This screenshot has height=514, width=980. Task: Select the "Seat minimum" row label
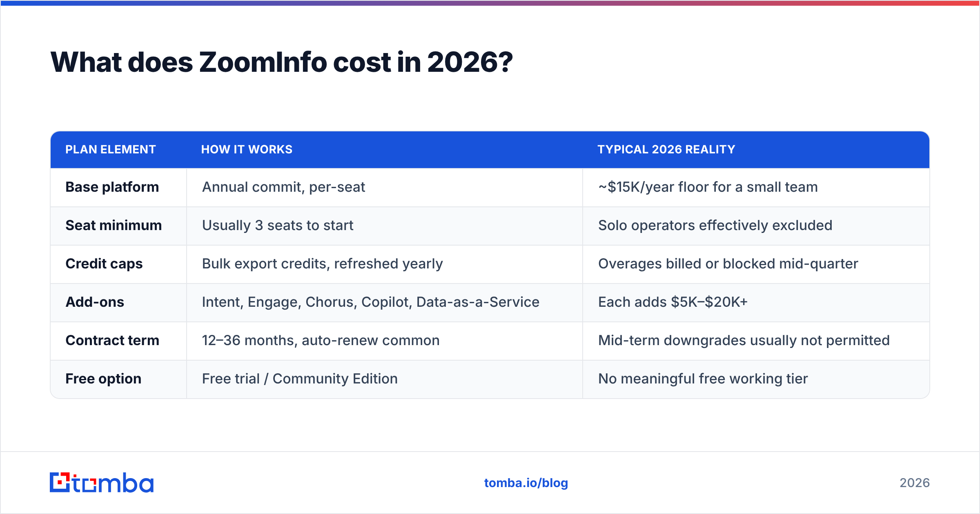[114, 225]
